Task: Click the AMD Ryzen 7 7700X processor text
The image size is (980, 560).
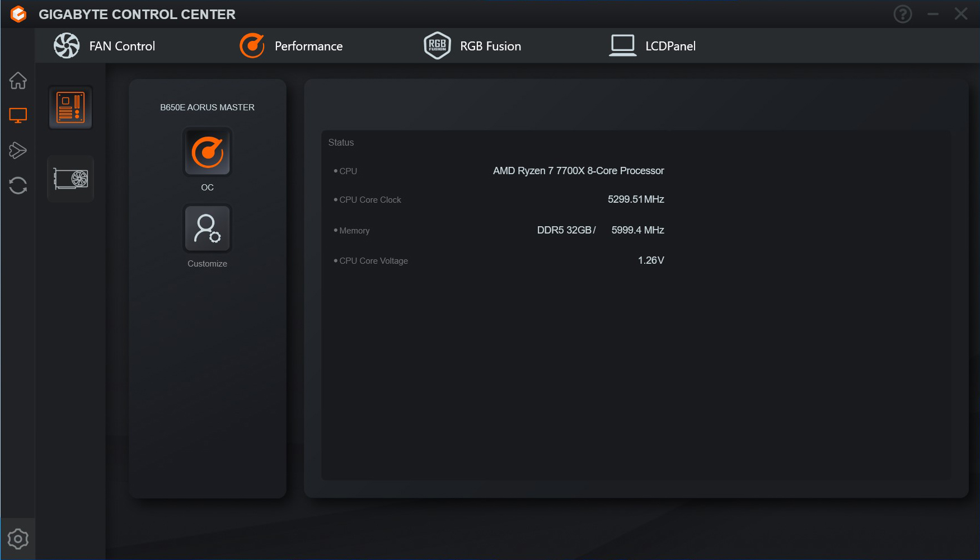Action: pos(578,171)
